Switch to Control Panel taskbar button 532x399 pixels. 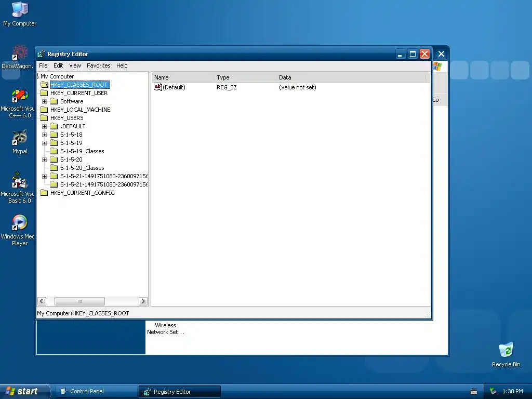coord(96,391)
